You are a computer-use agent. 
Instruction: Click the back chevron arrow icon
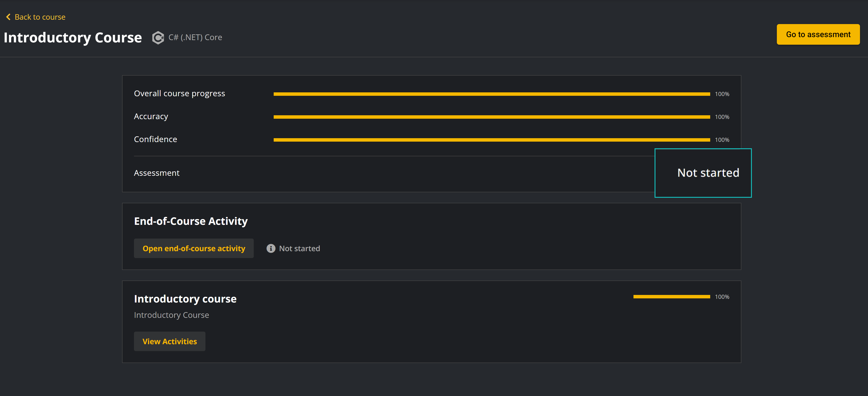8,17
